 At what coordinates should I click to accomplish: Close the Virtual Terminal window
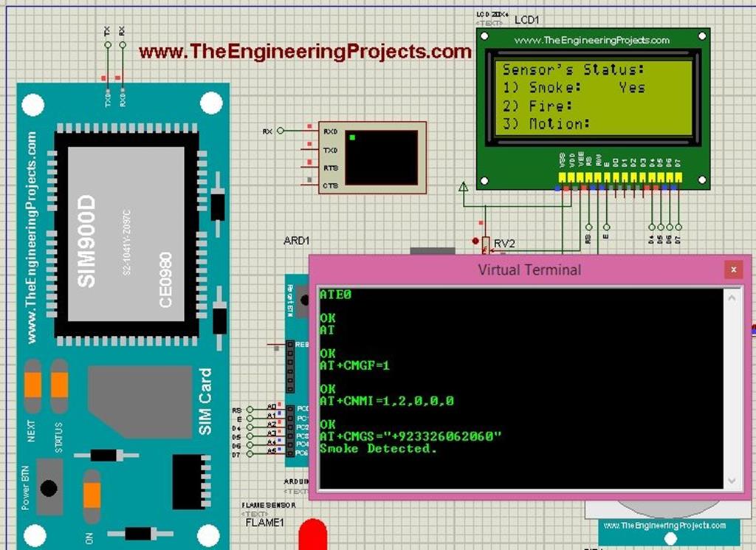pos(734,269)
